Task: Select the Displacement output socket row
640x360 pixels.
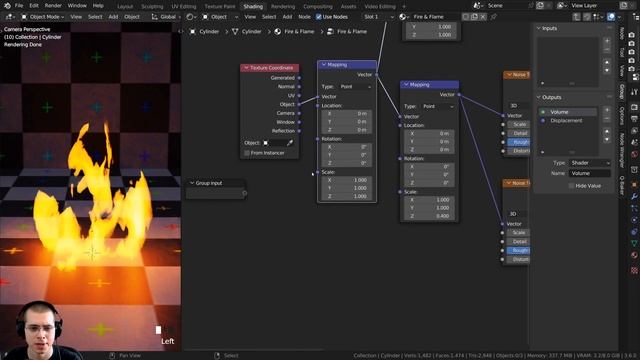Action: (x=568, y=120)
